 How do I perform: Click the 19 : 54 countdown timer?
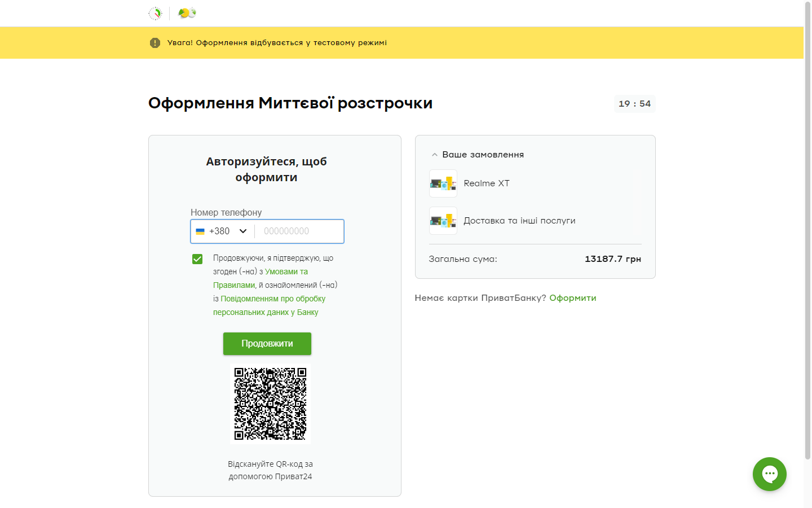point(635,104)
